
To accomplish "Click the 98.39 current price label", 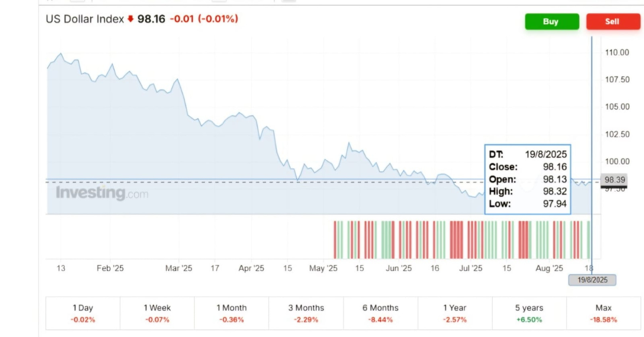I will coord(614,180).
